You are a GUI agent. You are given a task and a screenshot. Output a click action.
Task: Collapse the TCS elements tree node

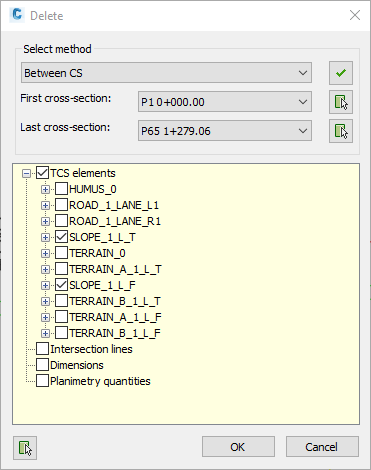click(26, 173)
